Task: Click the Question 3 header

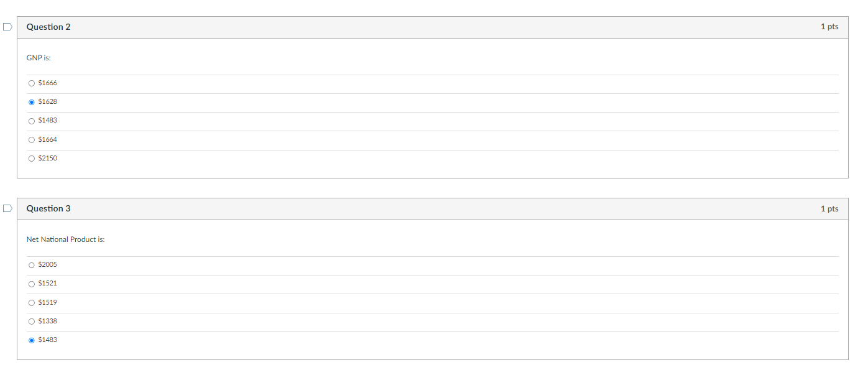Action: pyautogui.click(x=48, y=208)
